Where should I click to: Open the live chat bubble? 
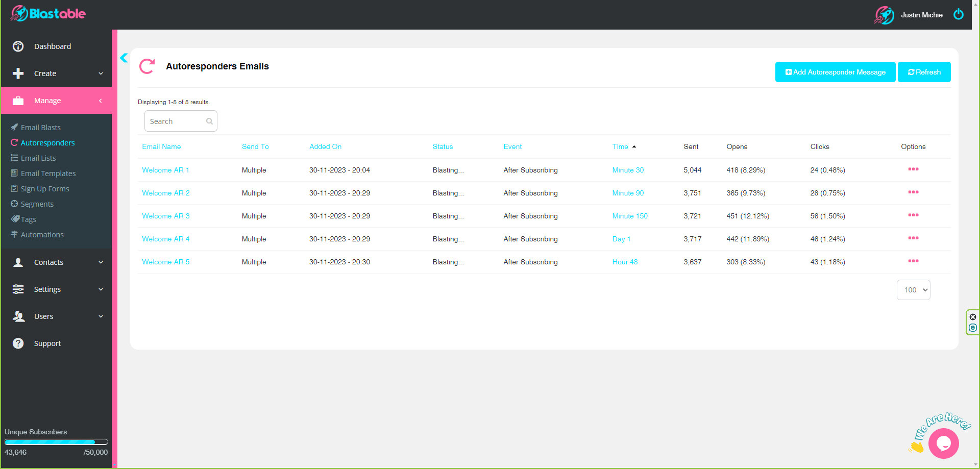click(x=943, y=443)
